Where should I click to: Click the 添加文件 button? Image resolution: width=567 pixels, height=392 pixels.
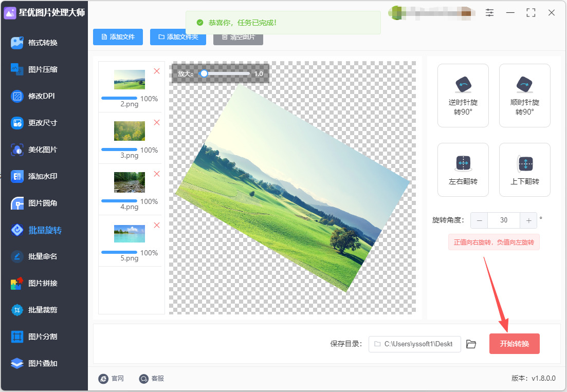(x=118, y=37)
